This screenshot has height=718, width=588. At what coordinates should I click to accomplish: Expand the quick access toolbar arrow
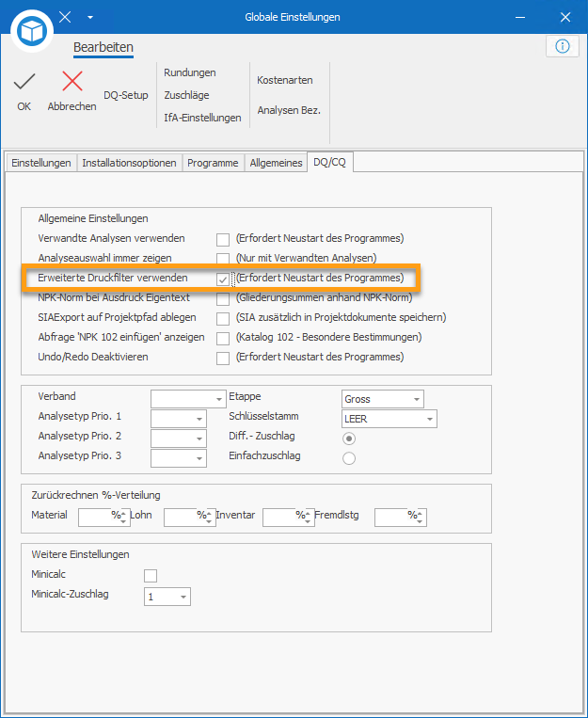tap(90, 17)
